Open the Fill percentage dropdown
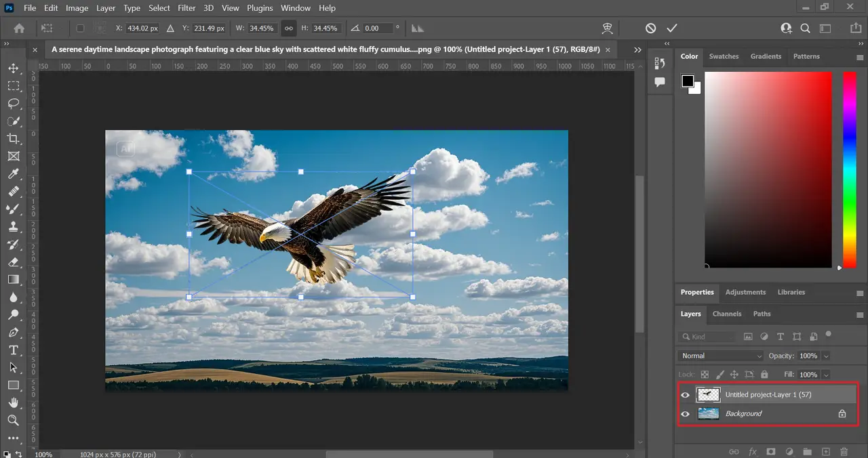This screenshot has width=868, height=458. click(x=825, y=374)
